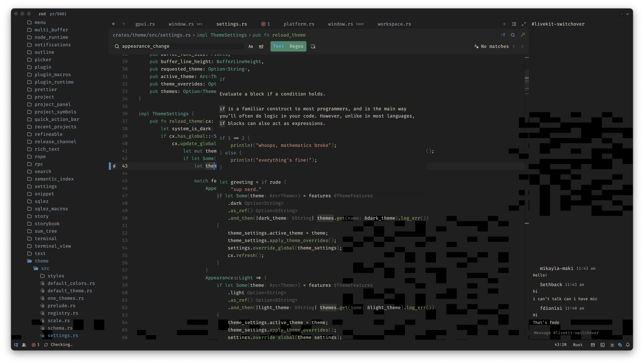The height and width of the screenshot is (364, 644).
Task: Click the Rust language selector
Action: click(577, 345)
